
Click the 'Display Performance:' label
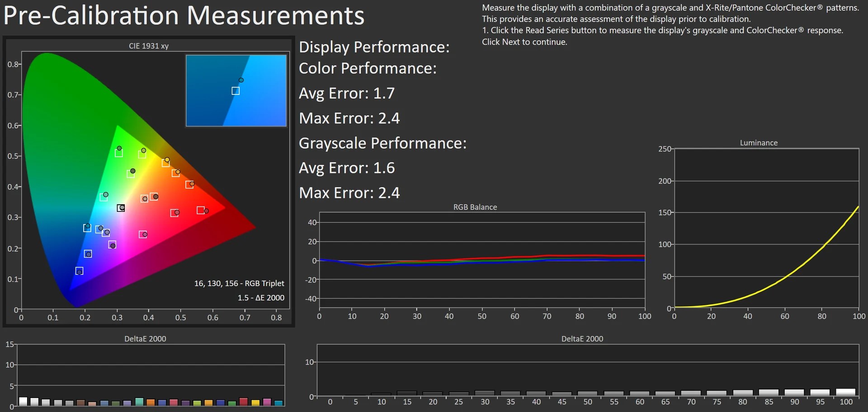(374, 47)
